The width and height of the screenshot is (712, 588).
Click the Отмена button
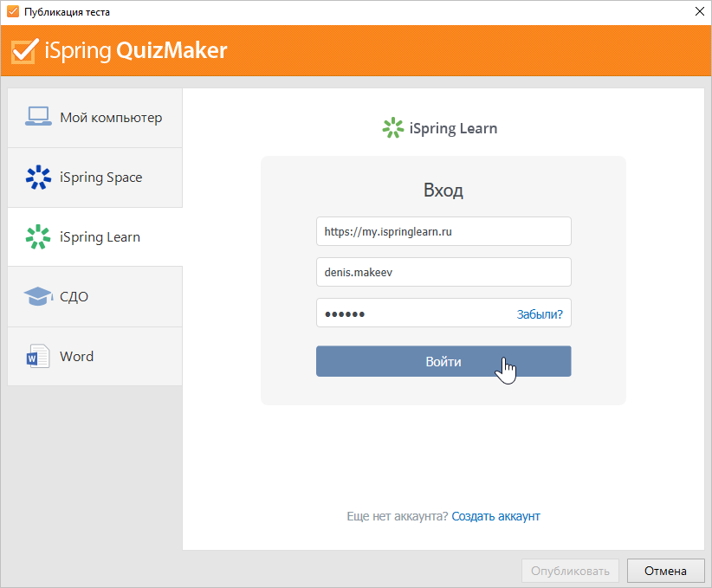[666, 571]
